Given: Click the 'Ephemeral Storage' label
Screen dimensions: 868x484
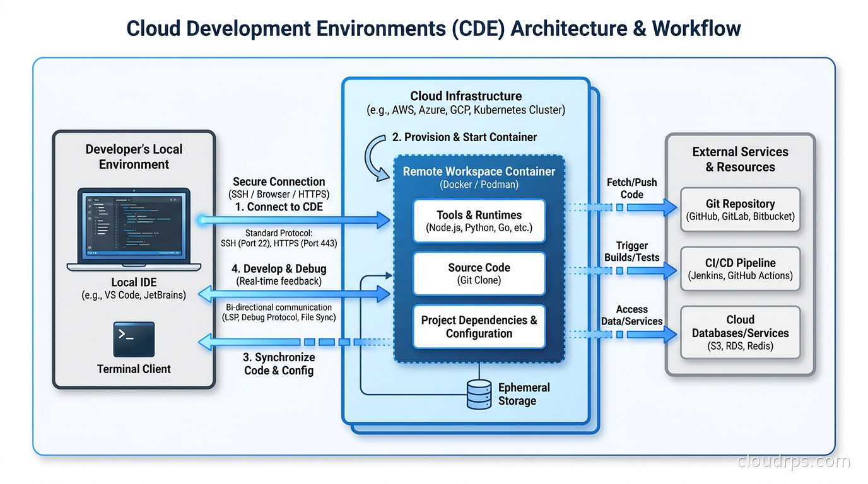Looking at the screenshot, I should pyautogui.click(x=524, y=394).
